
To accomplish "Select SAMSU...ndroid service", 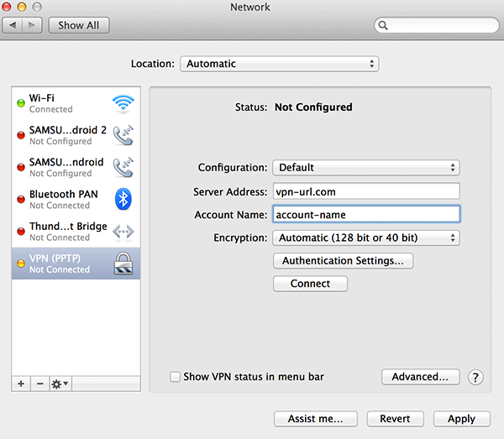I will (x=76, y=167).
